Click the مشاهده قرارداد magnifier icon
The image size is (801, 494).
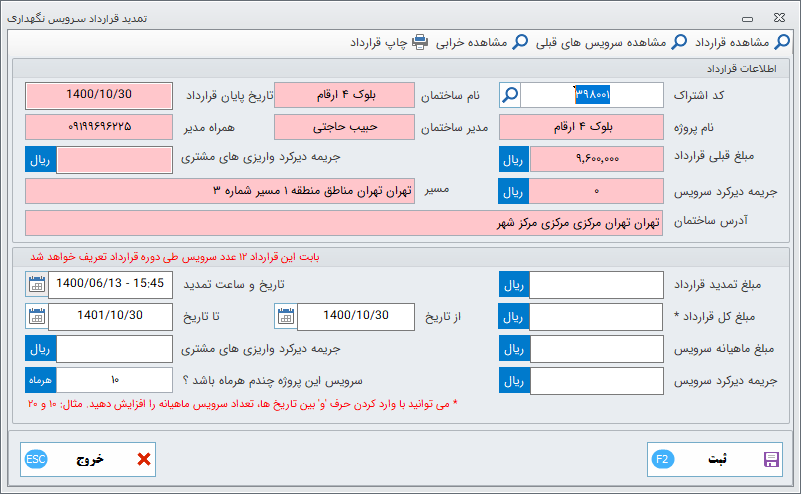click(782, 42)
